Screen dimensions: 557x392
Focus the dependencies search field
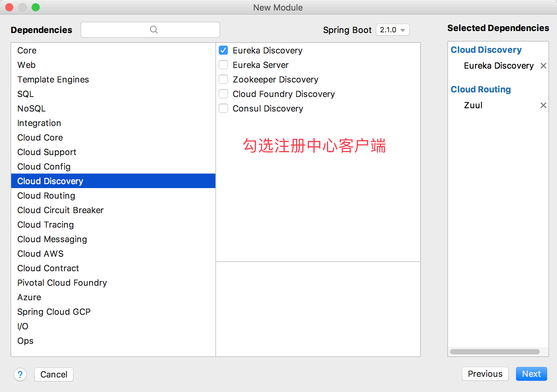[150, 30]
